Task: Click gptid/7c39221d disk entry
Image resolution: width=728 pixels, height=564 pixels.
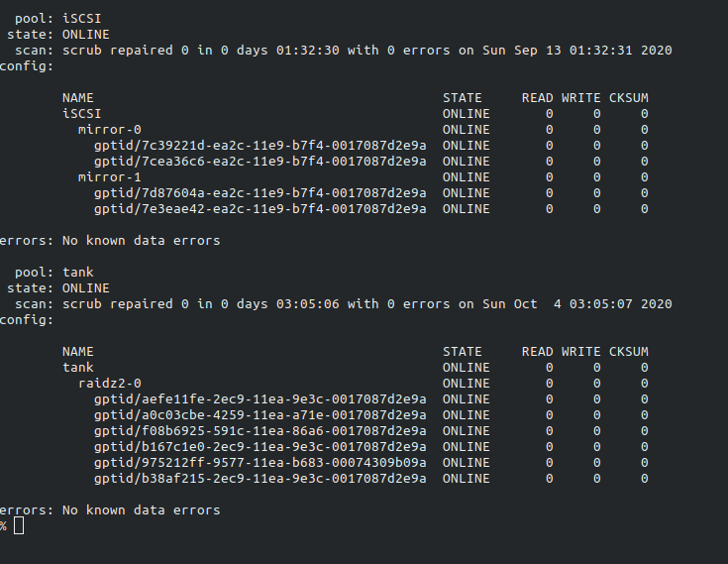Action: (260, 146)
